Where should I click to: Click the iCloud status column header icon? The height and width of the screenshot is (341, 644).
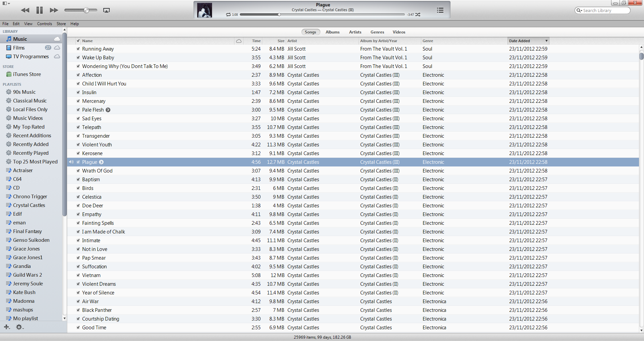[x=239, y=41]
